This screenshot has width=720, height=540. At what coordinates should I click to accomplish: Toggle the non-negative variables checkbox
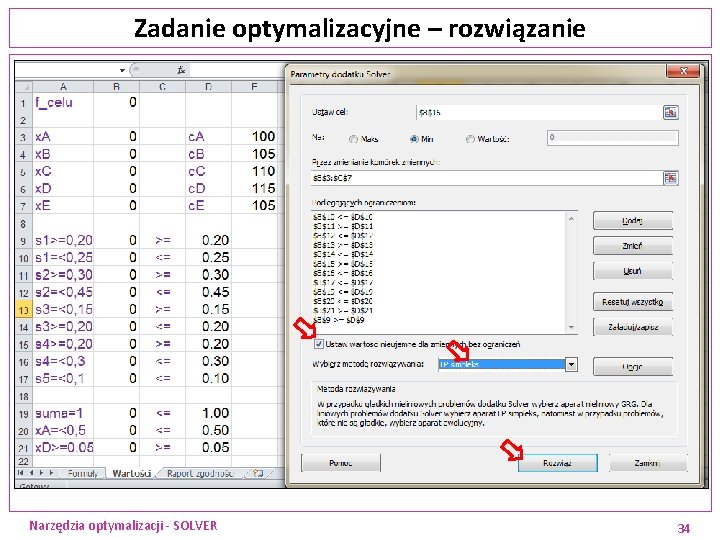[x=319, y=344]
